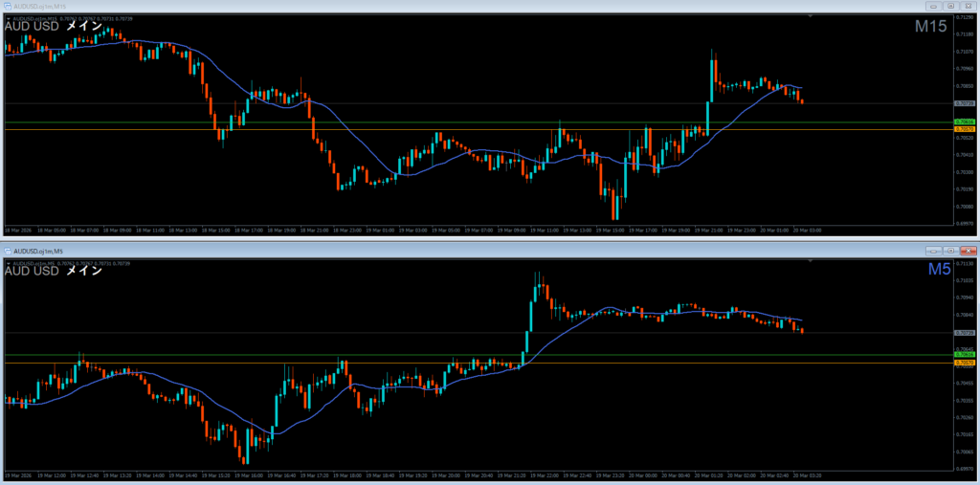Screen dimensions: 980x485
Task: Select the orange horizontal line on M15 chart
Action: (479, 129)
